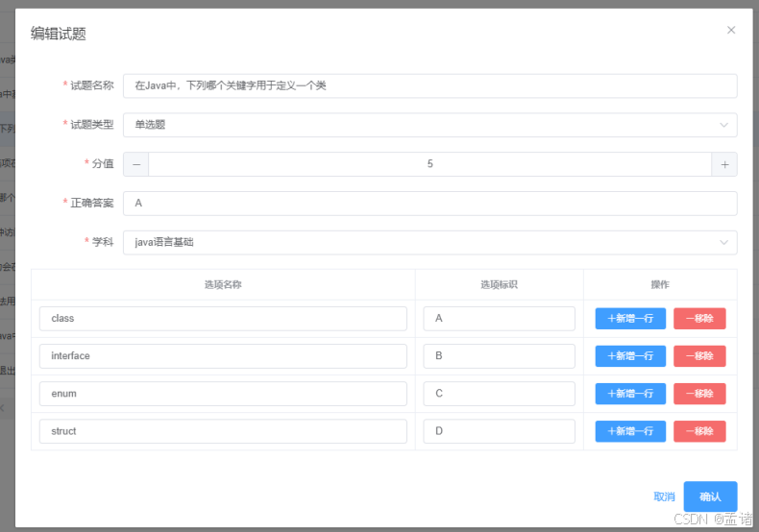Remove the enum option row

click(699, 394)
